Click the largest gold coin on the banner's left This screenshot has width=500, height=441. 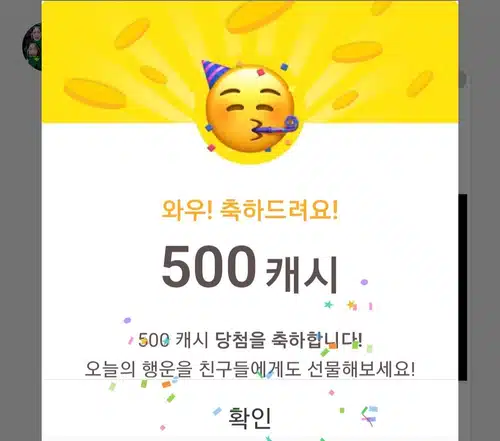[95, 93]
